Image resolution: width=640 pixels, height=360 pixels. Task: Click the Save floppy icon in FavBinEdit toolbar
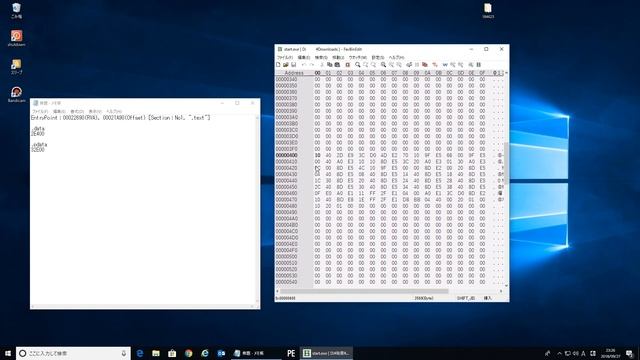pos(293,64)
